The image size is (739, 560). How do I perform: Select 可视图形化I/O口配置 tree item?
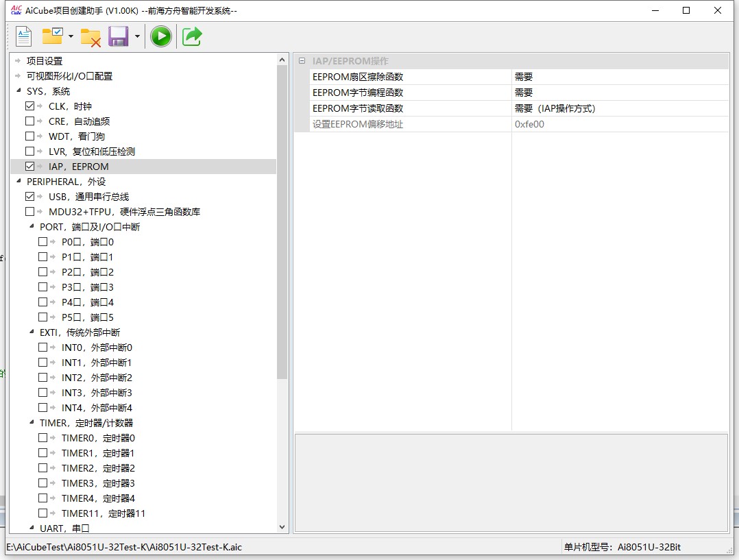pyautogui.click(x=69, y=76)
